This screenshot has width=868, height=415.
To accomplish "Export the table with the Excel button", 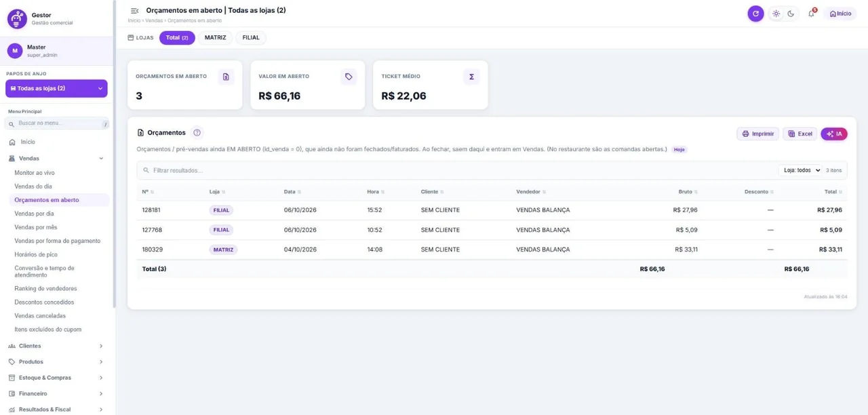I will pos(800,134).
